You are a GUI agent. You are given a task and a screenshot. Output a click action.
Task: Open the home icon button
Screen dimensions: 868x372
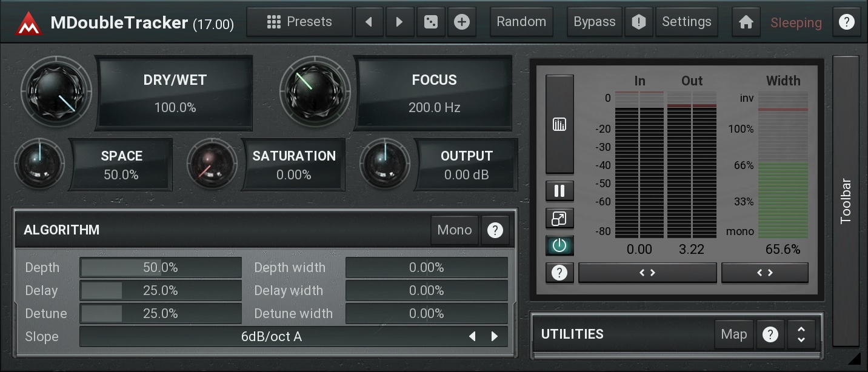click(x=746, y=22)
